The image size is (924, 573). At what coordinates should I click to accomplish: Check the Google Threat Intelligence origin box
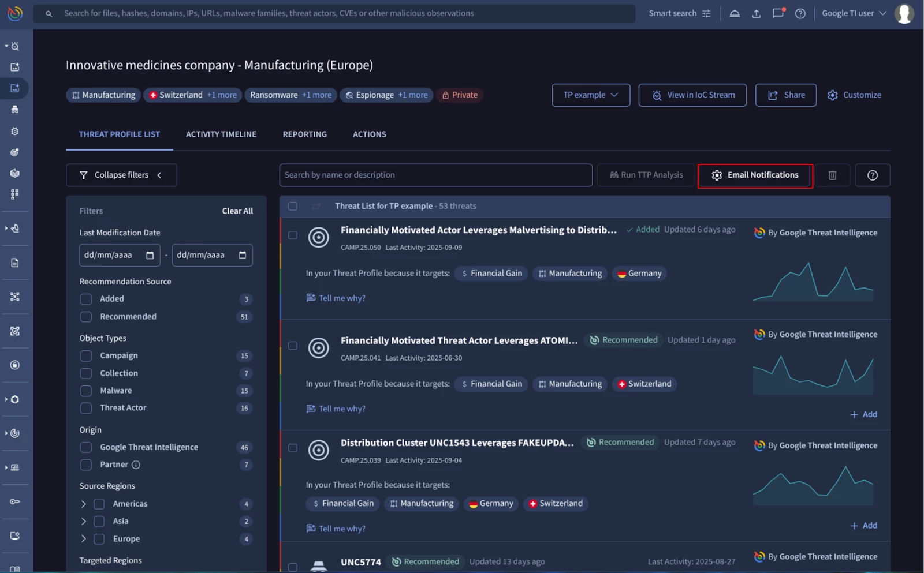(x=86, y=447)
